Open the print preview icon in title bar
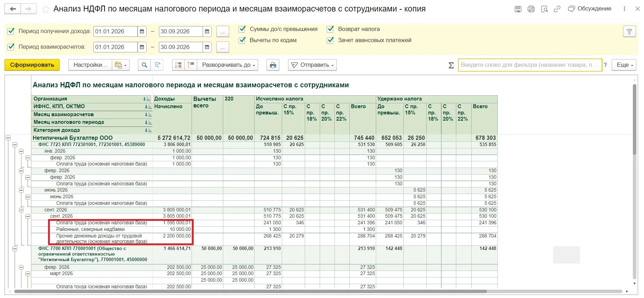644x298 pixels. [544, 9]
